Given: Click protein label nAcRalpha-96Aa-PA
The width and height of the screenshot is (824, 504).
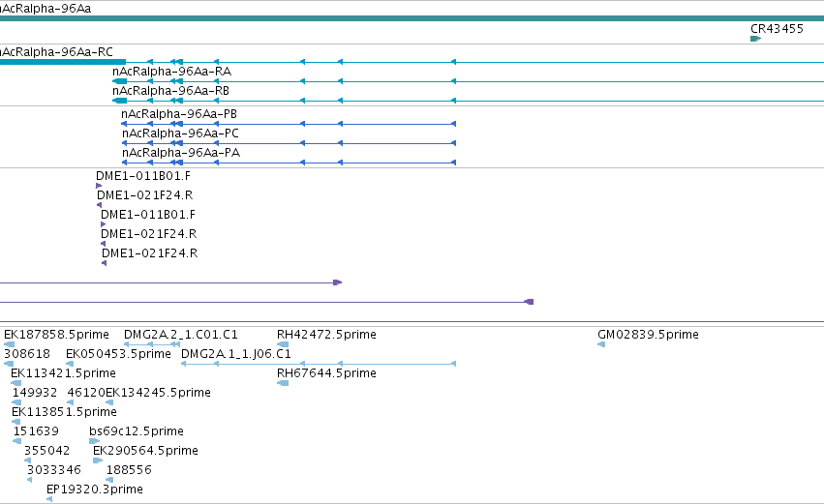Looking at the screenshot, I should [181, 153].
